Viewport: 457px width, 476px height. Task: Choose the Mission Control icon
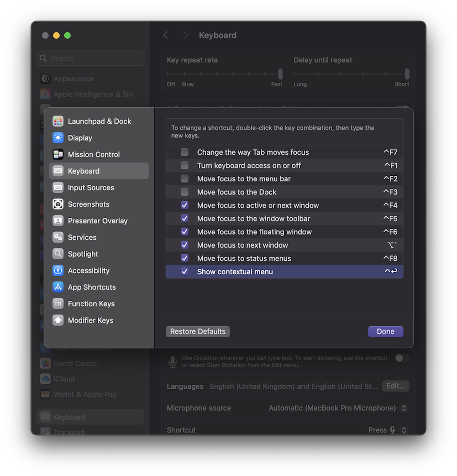pos(58,154)
